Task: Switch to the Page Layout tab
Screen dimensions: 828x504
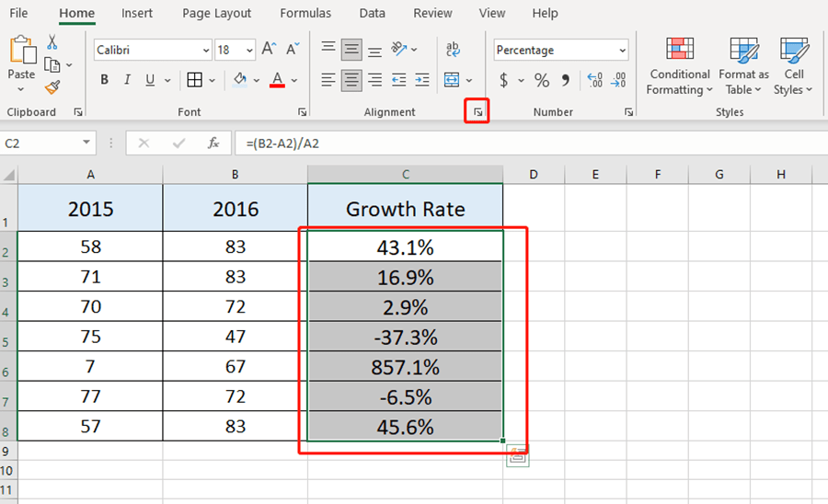Action: pyautogui.click(x=216, y=13)
